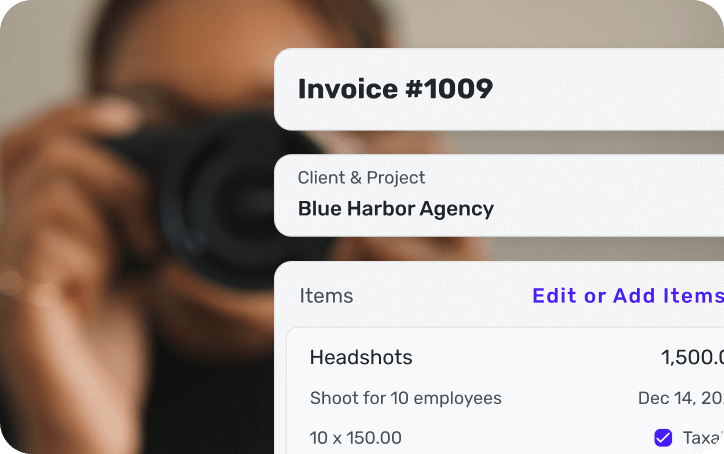Click the Items card header area
The height and width of the screenshot is (454, 724).
[499, 296]
